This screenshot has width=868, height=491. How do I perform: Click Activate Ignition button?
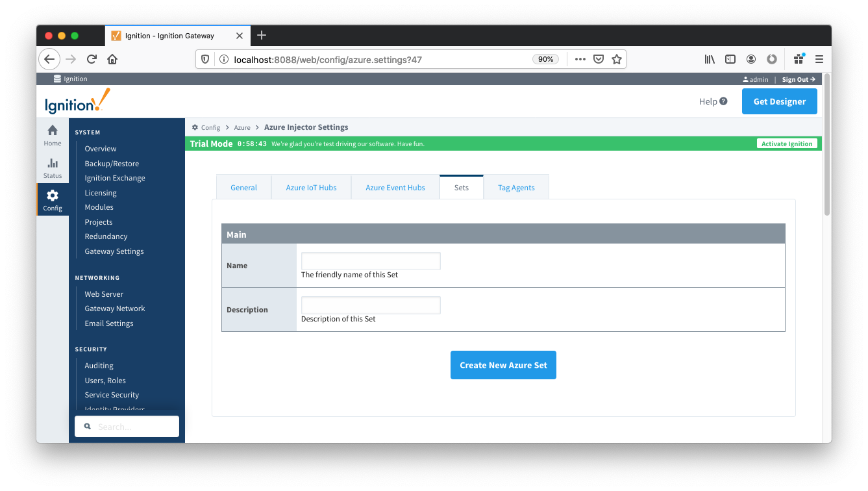(x=787, y=144)
